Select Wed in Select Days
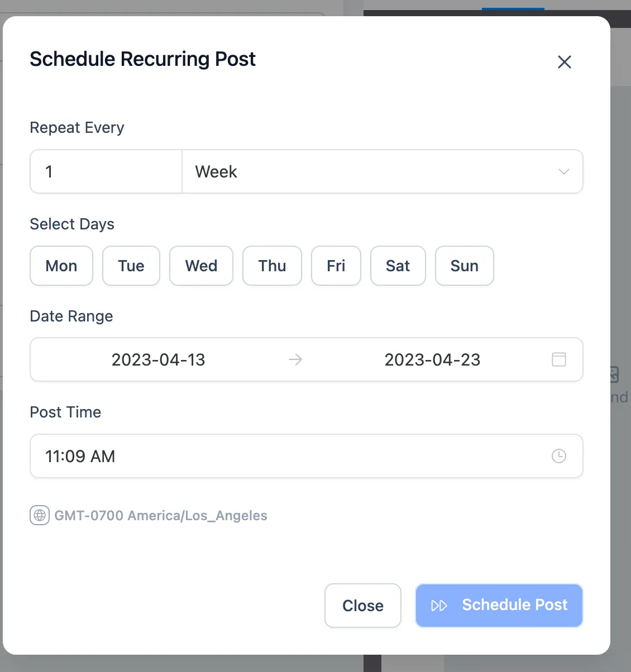 tap(201, 266)
